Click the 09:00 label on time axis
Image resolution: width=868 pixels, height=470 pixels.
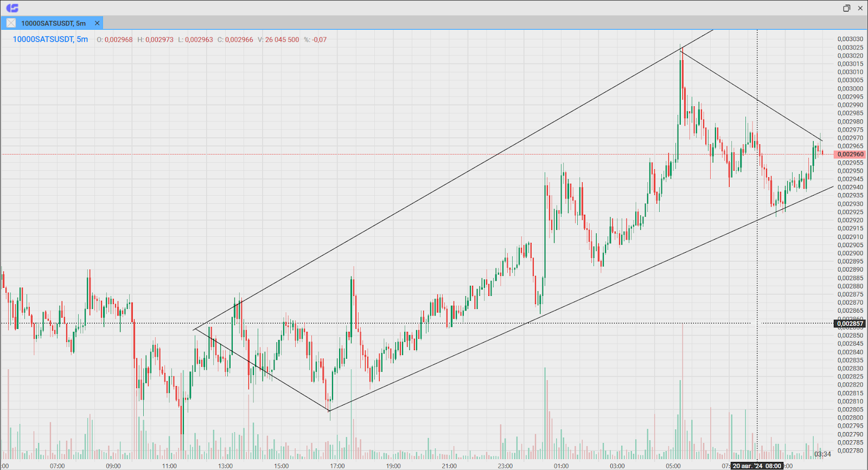113,466
